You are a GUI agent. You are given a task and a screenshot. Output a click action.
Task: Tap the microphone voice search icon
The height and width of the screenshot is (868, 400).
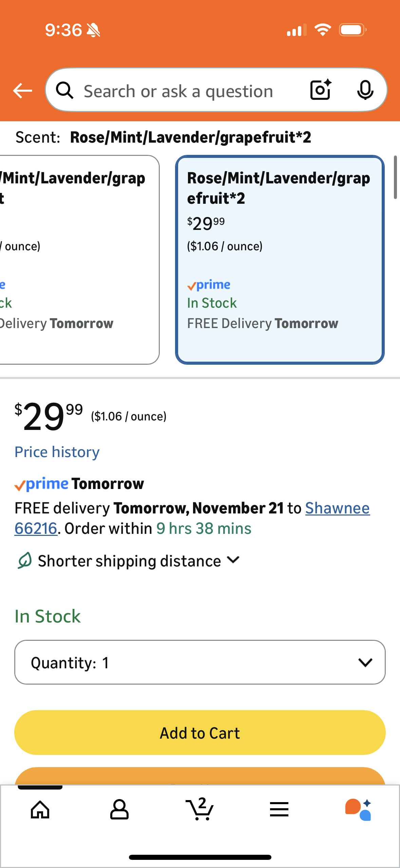[365, 90]
